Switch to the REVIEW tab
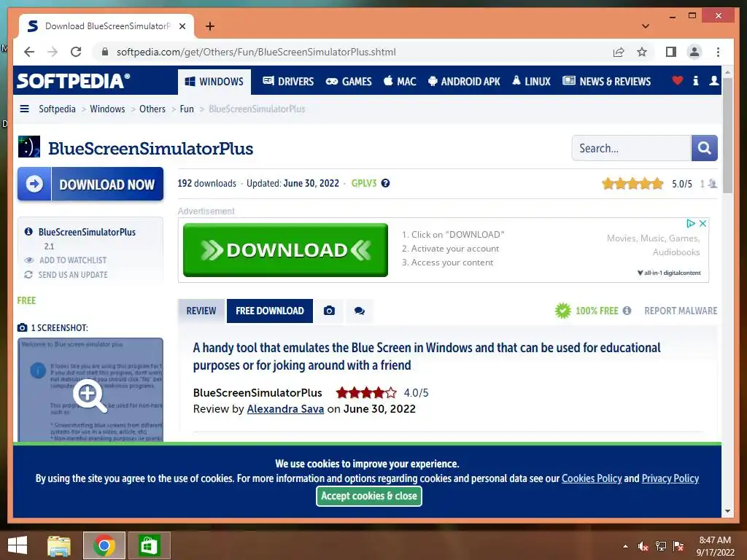This screenshot has width=747, height=560. (x=201, y=311)
